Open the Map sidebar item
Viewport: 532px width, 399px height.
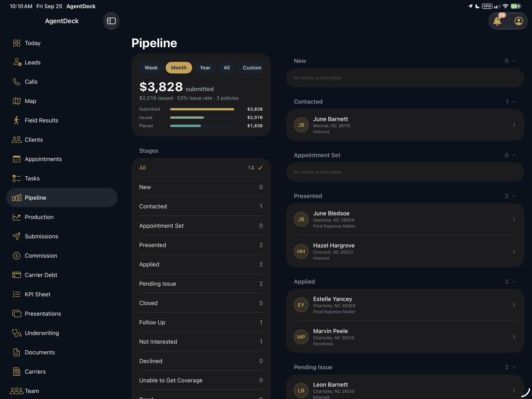pos(62,101)
